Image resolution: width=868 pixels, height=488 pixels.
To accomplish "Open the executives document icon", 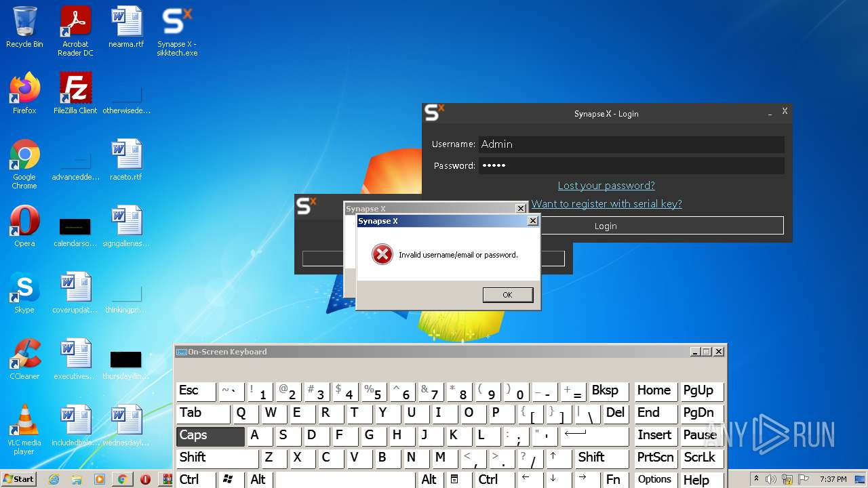I will pyautogui.click(x=75, y=359).
